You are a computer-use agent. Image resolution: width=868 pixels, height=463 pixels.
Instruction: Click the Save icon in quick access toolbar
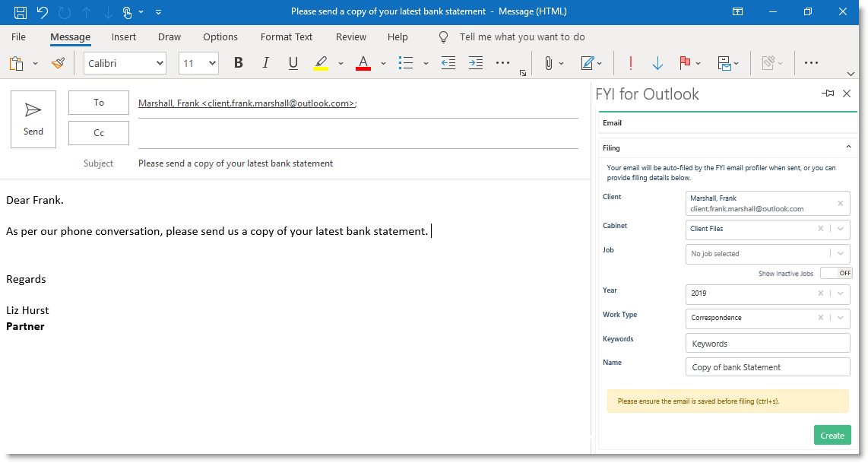(21, 11)
